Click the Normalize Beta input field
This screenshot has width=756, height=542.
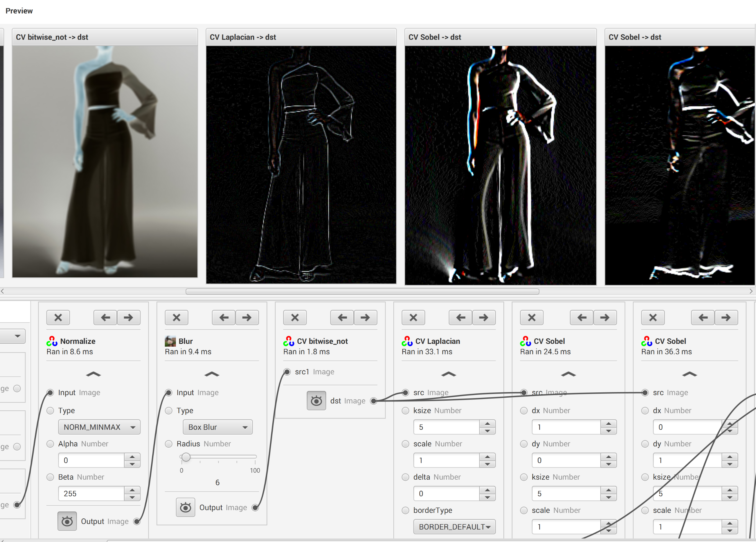coord(91,493)
